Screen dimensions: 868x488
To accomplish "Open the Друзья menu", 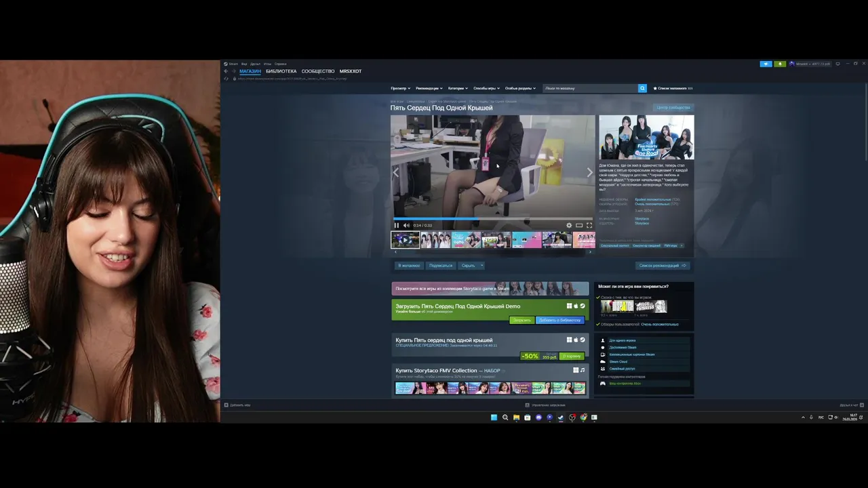I will pyautogui.click(x=256, y=64).
